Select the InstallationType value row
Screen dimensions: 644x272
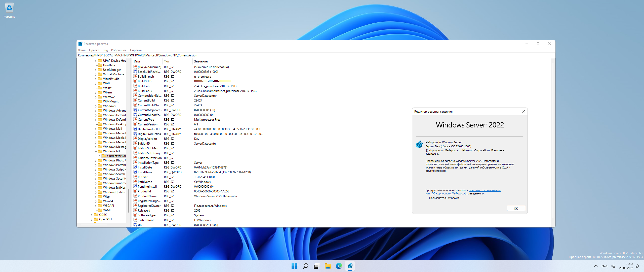pyautogui.click(x=199, y=163)
